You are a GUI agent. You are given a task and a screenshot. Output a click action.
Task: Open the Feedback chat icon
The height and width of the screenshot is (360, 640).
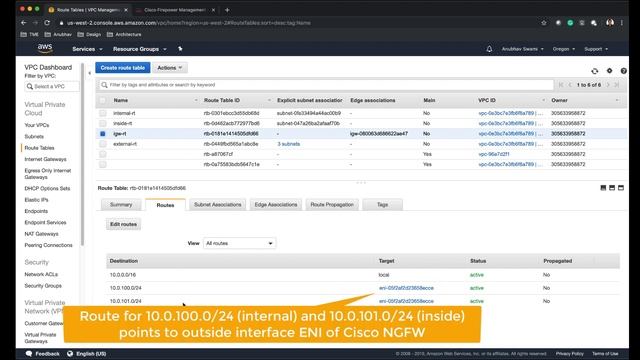[29, 353]
